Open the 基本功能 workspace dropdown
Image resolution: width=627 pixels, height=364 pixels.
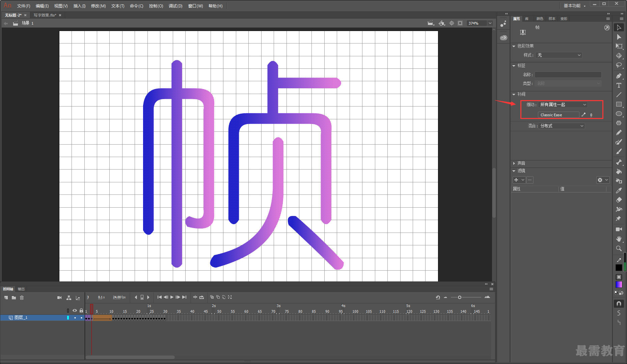click(574, 6)
